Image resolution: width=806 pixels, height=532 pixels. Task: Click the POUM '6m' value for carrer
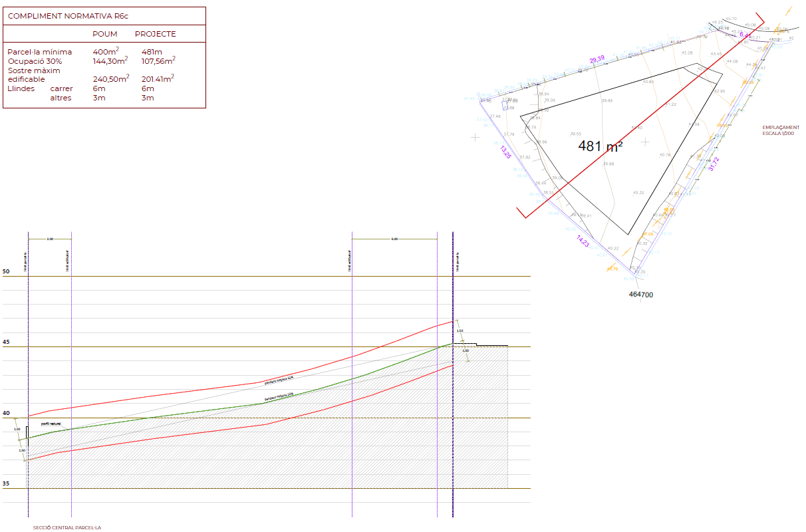coord(99,88)
